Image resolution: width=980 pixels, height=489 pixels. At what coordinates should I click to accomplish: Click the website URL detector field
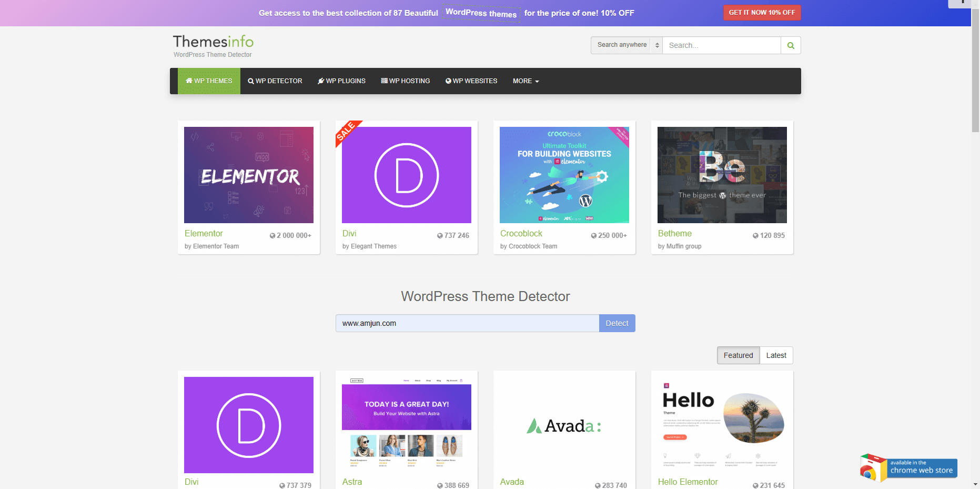coord(467,323)
